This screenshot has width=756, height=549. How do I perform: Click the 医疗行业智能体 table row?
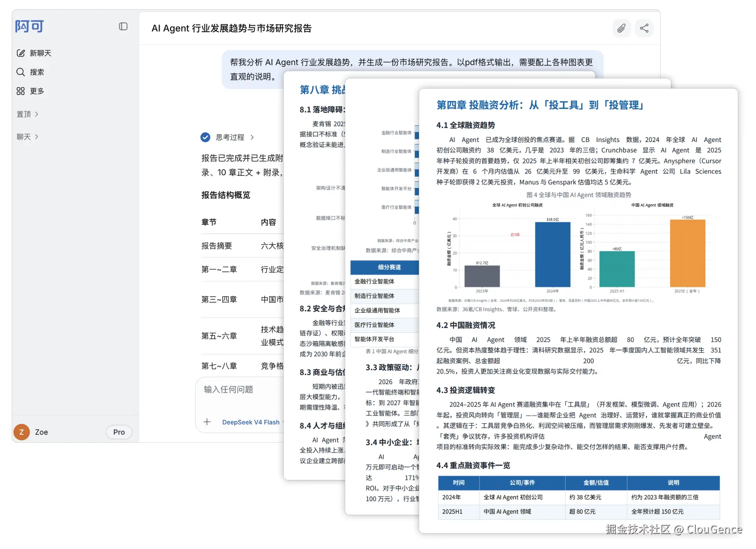(x=385, y=325)
